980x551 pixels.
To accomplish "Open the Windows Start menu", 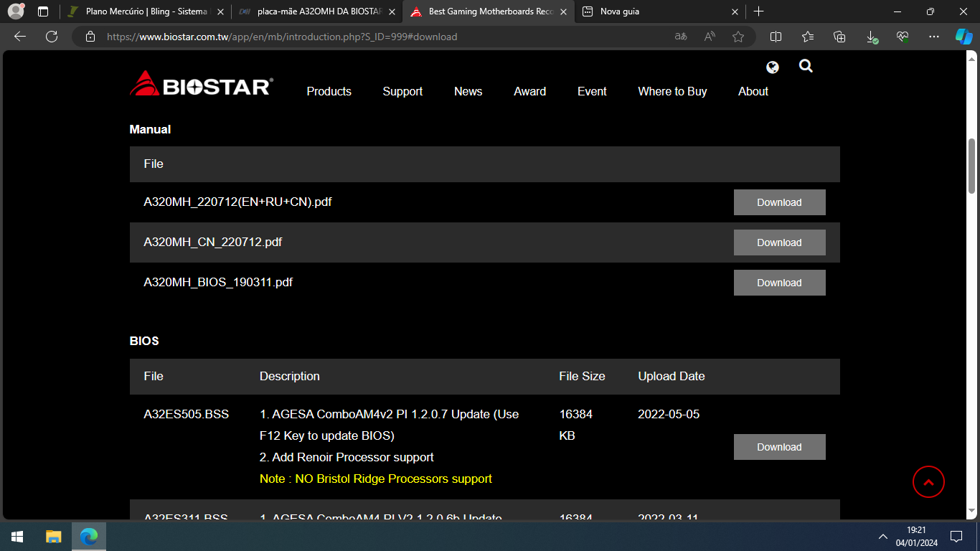I will click(x=17, y=537).
